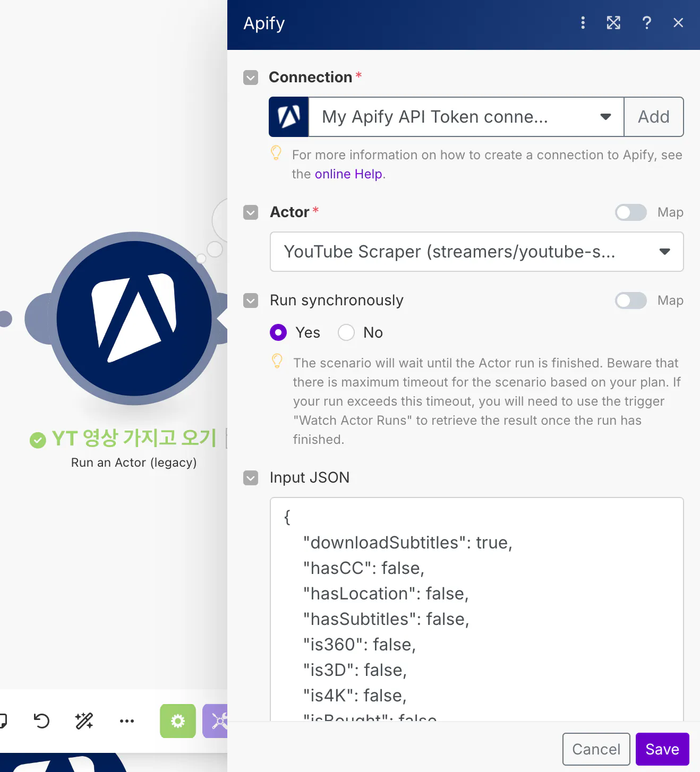Collapse the Input JSON section

(x=251, y=478)
